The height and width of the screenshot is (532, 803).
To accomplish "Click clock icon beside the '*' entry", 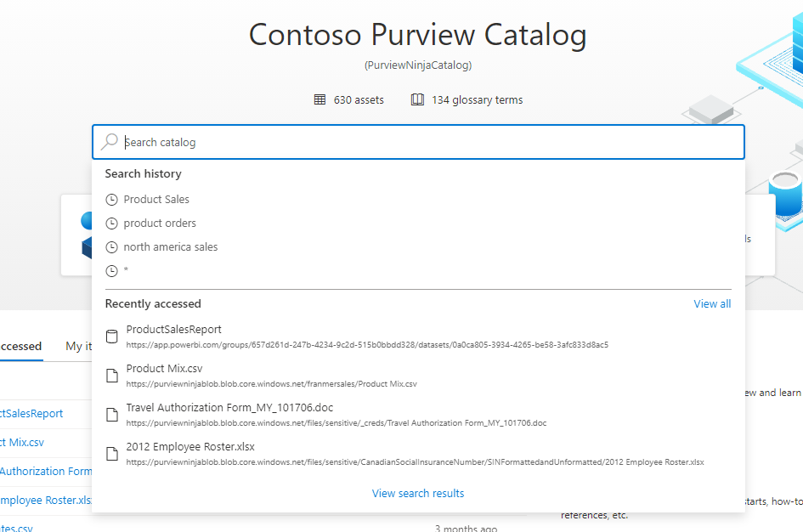I will coord(111,271).
